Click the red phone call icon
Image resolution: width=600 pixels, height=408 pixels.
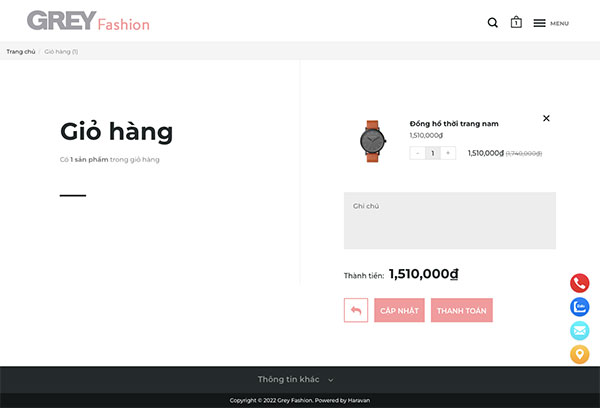click(579, 283)
